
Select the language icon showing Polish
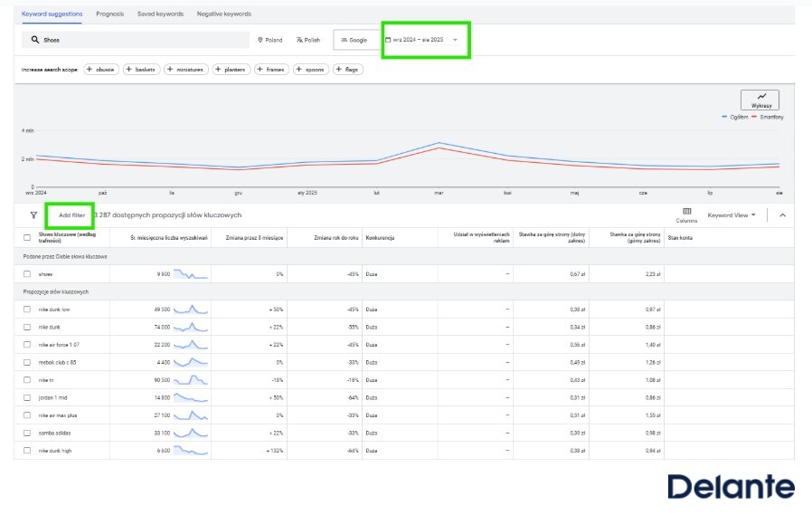tap(300, 39)
